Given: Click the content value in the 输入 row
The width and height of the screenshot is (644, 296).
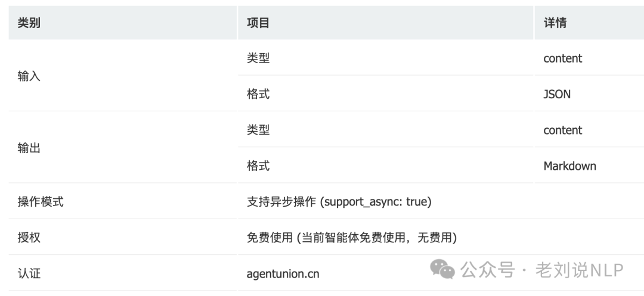Looking at the screenshot, I should pos(563,58).
